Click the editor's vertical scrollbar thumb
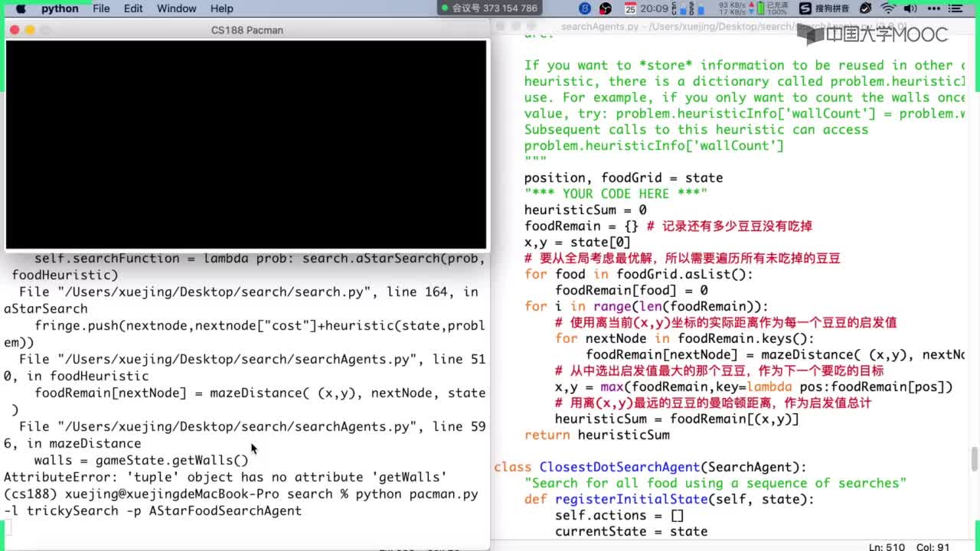Image resolution: width=980 pixels, height=551 pixels. (x=974, y=459)
